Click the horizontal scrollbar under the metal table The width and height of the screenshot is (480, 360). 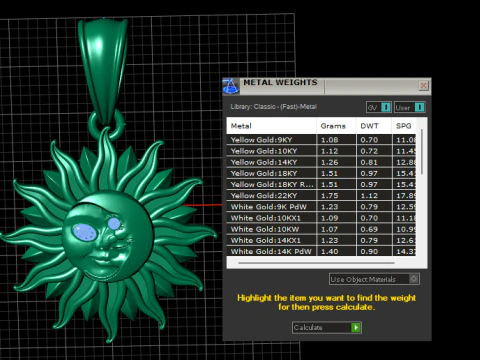click(317, 263)
